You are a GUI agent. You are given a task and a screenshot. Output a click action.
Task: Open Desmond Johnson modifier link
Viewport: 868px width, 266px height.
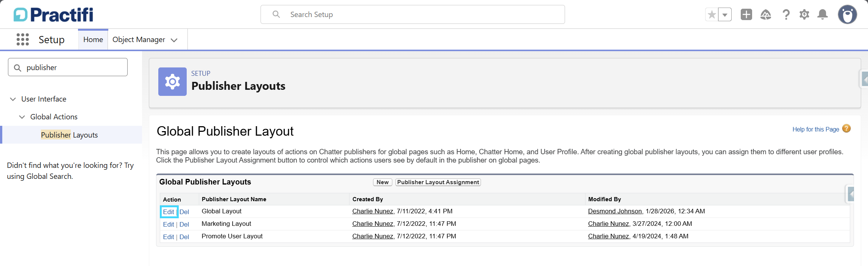(x=615, y=211)
